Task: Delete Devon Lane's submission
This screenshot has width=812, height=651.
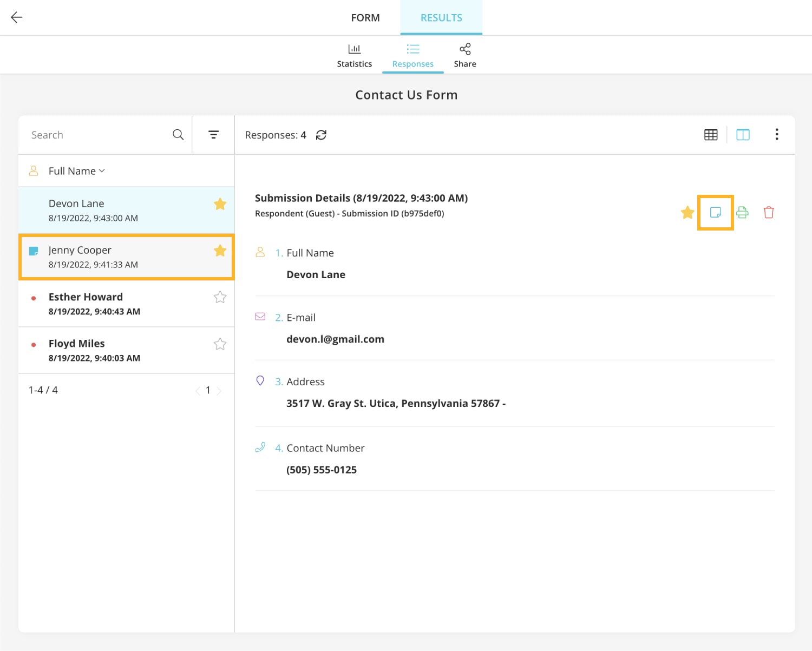Action: [x=769, y=212]
